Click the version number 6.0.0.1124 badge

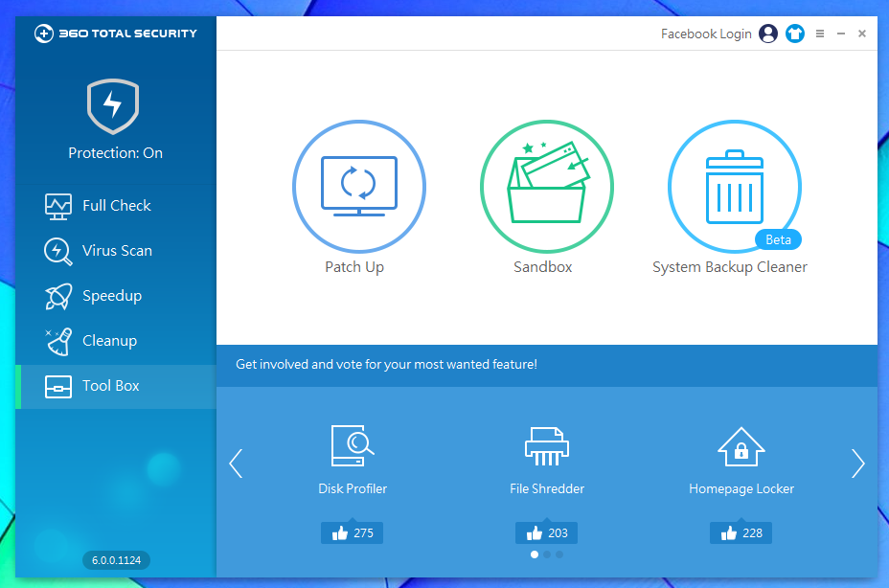(116, 560)
